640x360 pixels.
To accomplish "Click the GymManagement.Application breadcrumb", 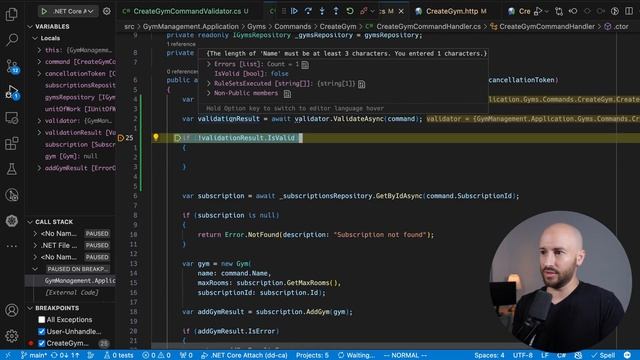I will [191, 27].
